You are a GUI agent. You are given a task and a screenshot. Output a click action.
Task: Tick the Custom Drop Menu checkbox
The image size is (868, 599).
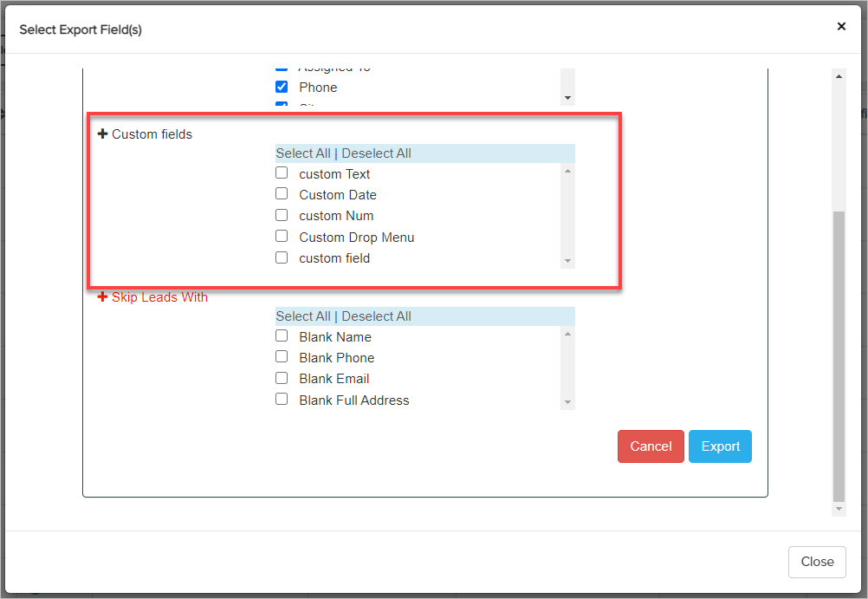pyautogui.click(x=282, y=237)
